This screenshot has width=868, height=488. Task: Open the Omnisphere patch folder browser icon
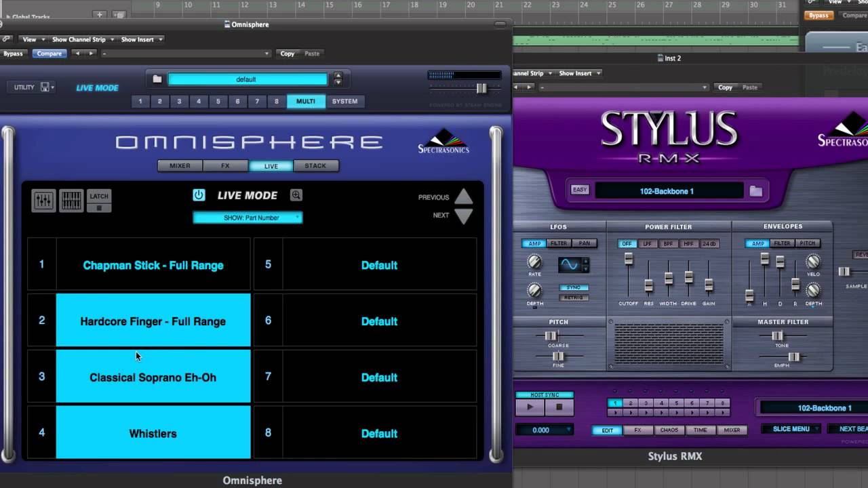[x=157, y=79]
